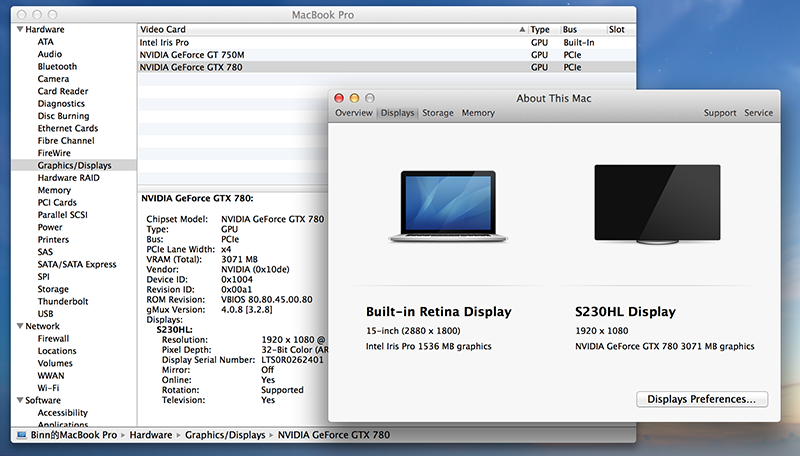Select Hardware RAID in the sidebar
Image resolution: width=800 pixels, height=456 pixels.
click(68, 178)
